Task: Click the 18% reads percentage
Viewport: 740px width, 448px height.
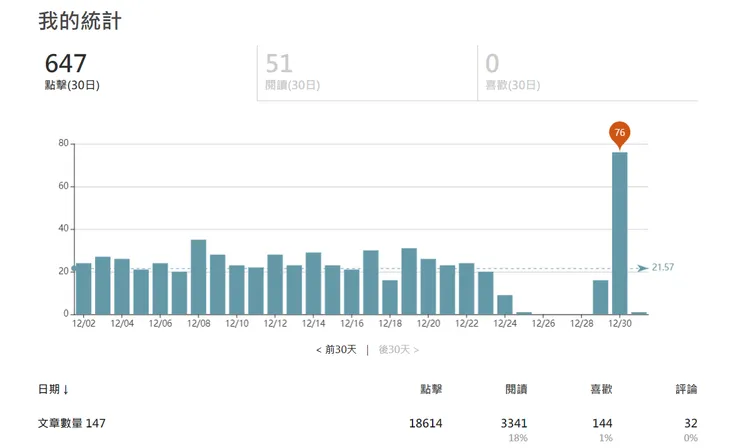Action: tap(518, 438)
